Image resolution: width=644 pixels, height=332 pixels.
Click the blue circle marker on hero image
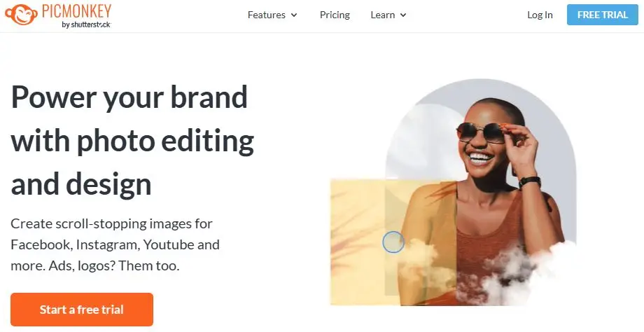(x=393, y=242)
